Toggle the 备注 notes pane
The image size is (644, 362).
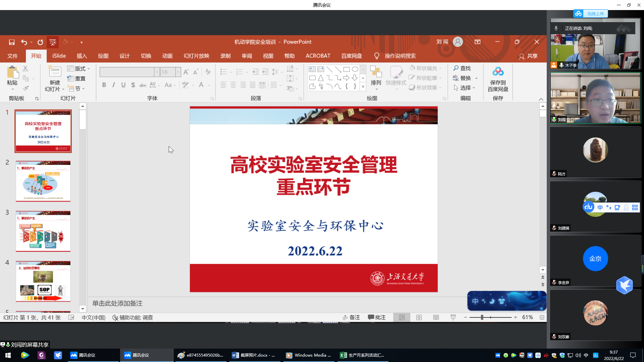[351, 317]
